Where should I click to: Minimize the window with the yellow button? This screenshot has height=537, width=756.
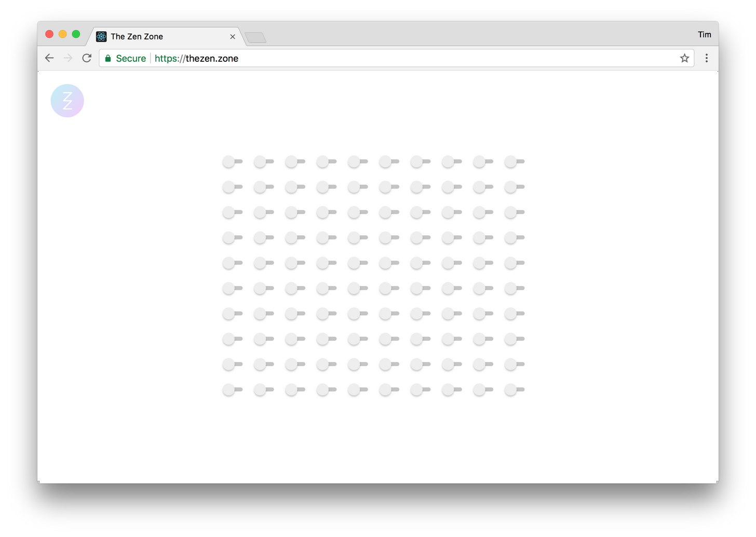point(63,34)
